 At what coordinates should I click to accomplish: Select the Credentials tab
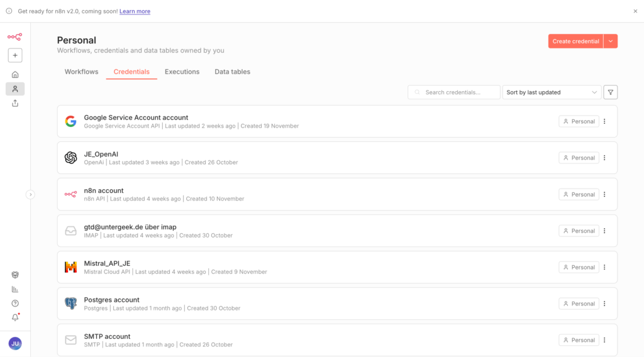[131, 72]
